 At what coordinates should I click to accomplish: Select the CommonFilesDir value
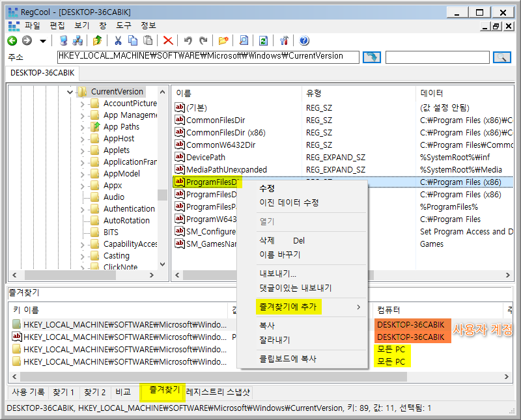click(x=216, y=120)
